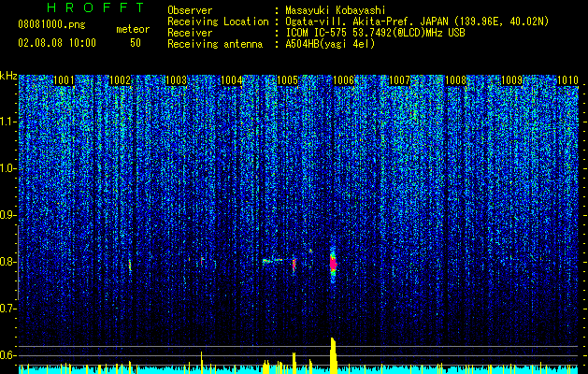Screen dimensions: 588x374
Task: Click the kHz axis unit label
Action: pos(8,76)
